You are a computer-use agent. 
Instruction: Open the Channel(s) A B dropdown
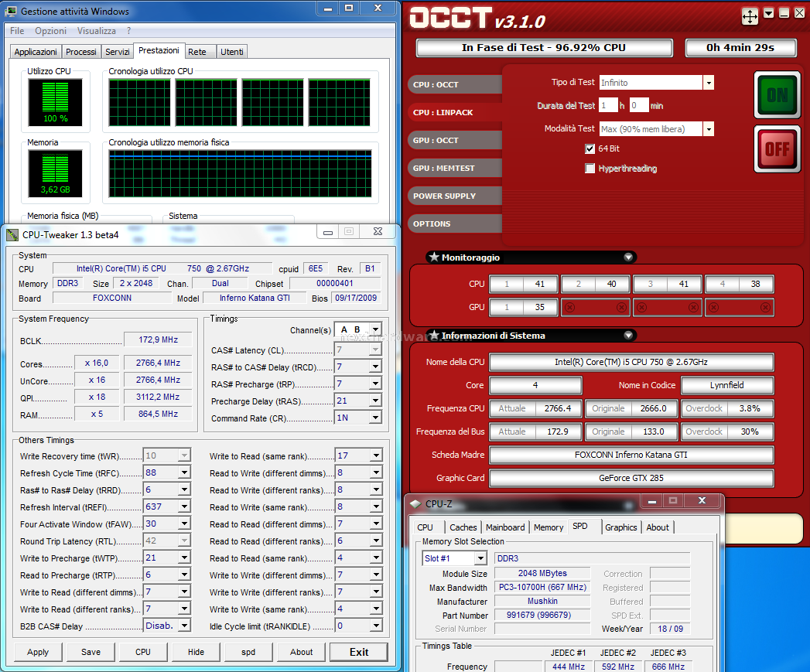point(376,329)
